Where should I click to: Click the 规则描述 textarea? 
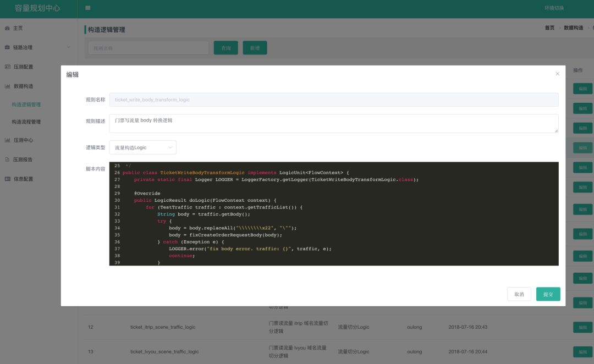334,124
